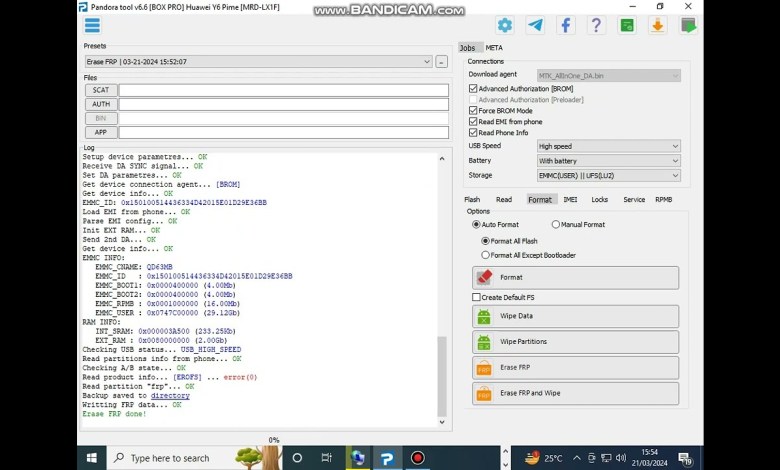
Task: Click the SCAT file path field
Action: 283,90
